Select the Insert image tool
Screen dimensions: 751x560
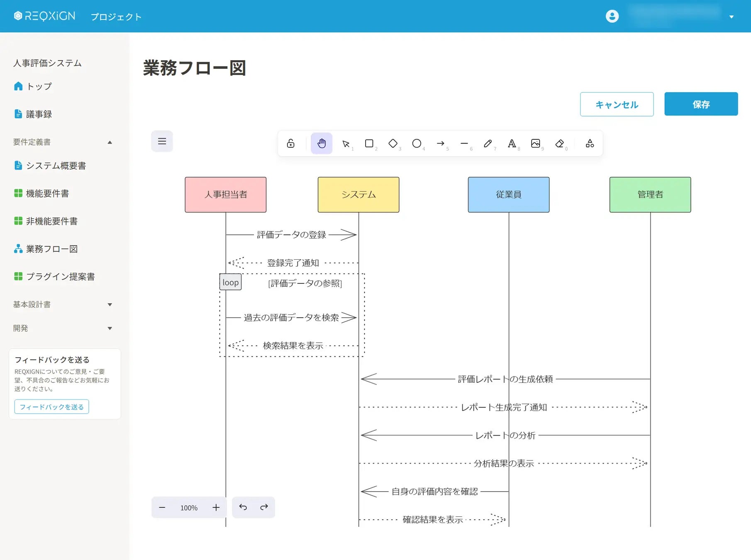(536, 144)
